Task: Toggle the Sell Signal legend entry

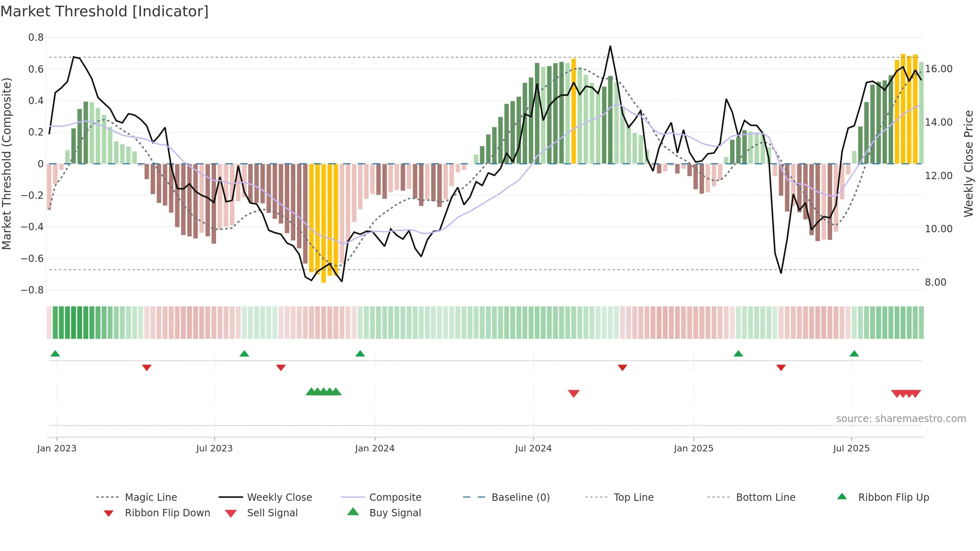Action: [261, 513]
